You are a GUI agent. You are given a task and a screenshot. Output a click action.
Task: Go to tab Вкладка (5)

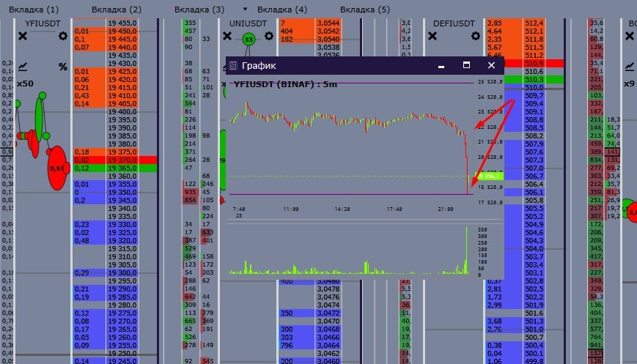pos(365,9)
